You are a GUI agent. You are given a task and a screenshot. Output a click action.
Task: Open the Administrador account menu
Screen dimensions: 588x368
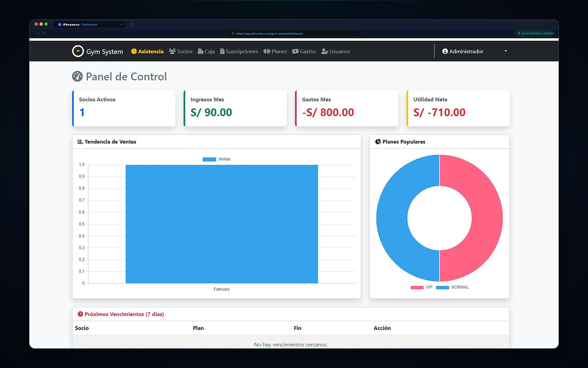coord(475,51)
